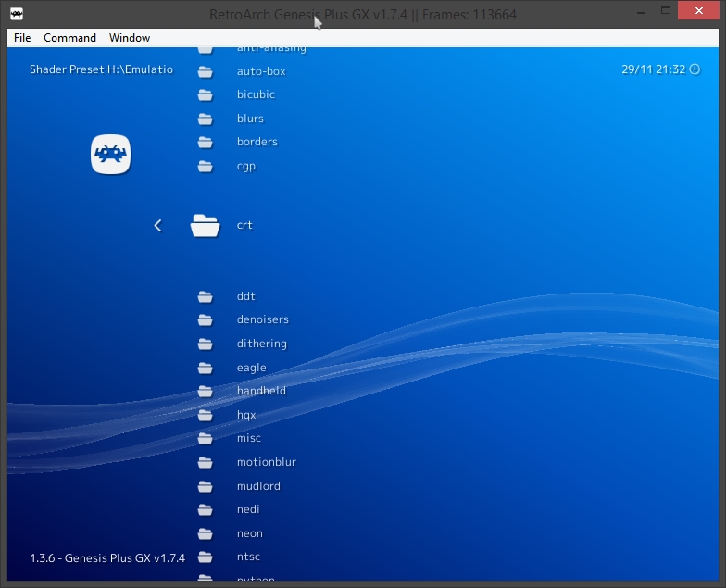Select the nedi entry label
Screen dimensions: 726x588
[248, 509]
